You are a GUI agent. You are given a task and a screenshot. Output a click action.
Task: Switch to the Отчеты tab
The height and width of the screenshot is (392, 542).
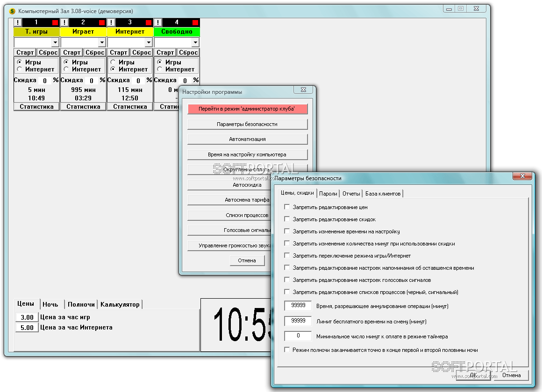(x=351, y=194)
